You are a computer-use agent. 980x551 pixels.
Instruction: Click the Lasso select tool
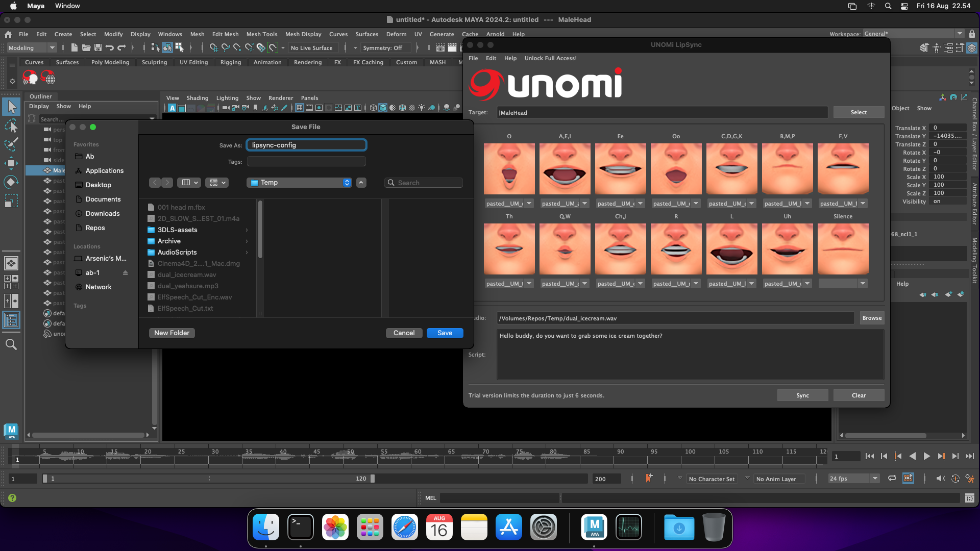coord(11,126)
